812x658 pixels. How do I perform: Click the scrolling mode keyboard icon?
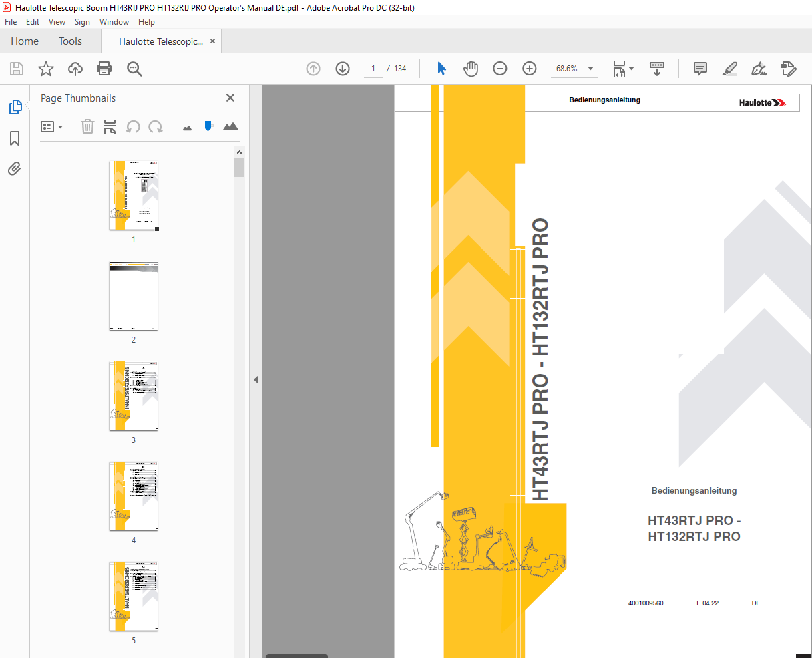(657, 69)
